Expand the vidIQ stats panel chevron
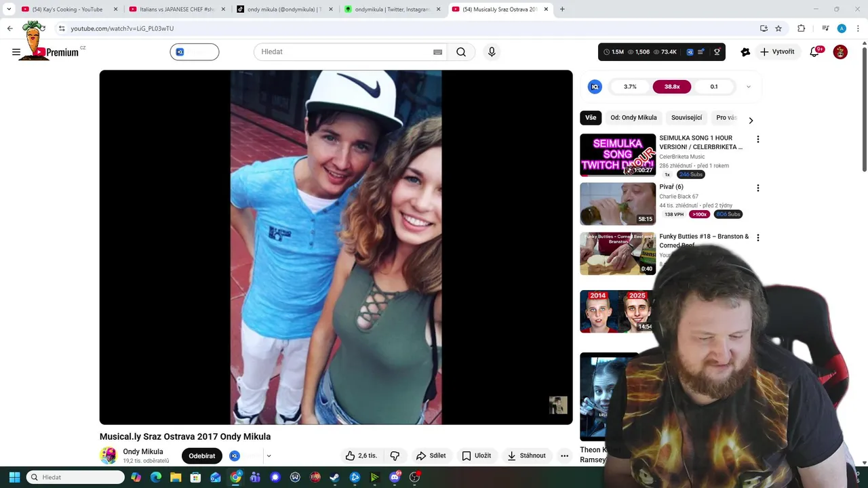 coord(749,87)
